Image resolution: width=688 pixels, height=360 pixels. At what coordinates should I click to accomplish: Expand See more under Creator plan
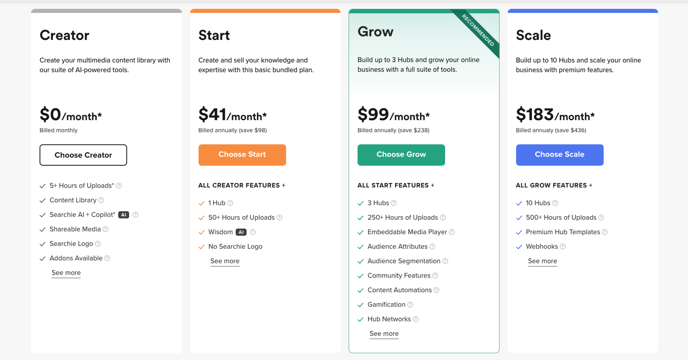click(66, 273)
